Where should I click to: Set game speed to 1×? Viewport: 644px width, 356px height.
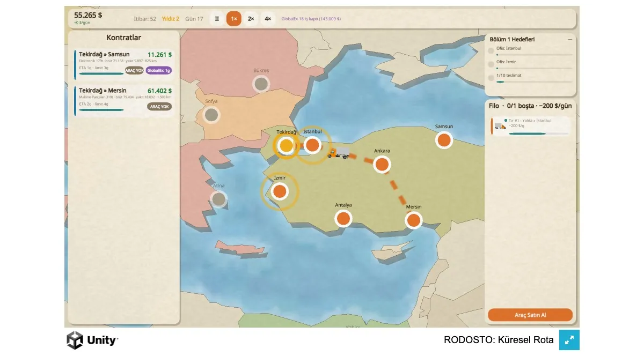[233, 19]
